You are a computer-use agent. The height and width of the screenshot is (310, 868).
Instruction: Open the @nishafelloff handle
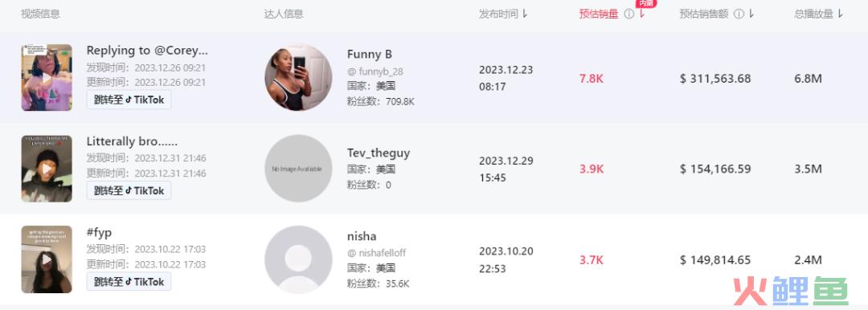pyautogui.click(x=376, y=253)
